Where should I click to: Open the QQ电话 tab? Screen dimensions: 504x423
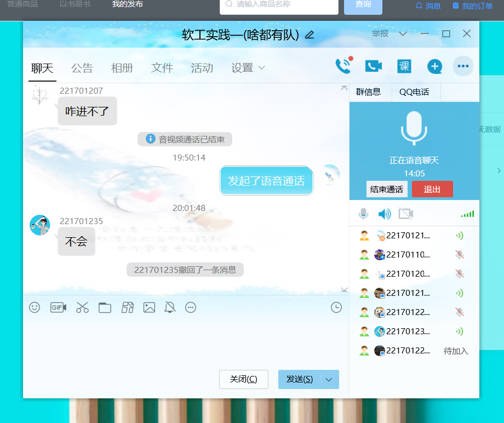pyautogui.click(x=415, y=92)
